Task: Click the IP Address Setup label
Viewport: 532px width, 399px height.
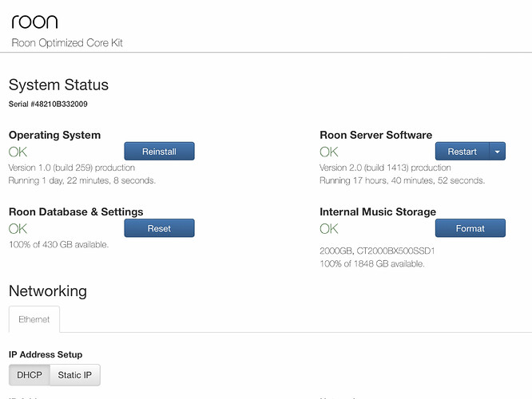Action: click(x=46, y=354)
